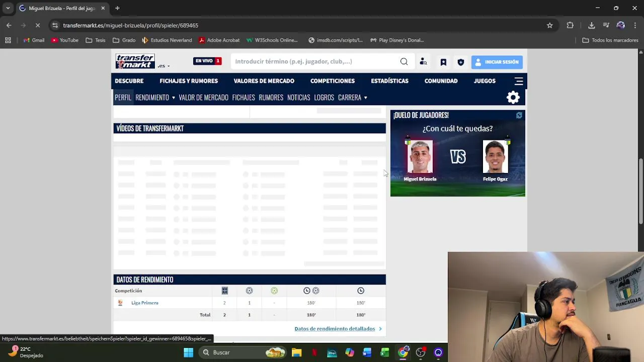
Task: Bookmark this page with star icon
Action: tap(549, 25)
